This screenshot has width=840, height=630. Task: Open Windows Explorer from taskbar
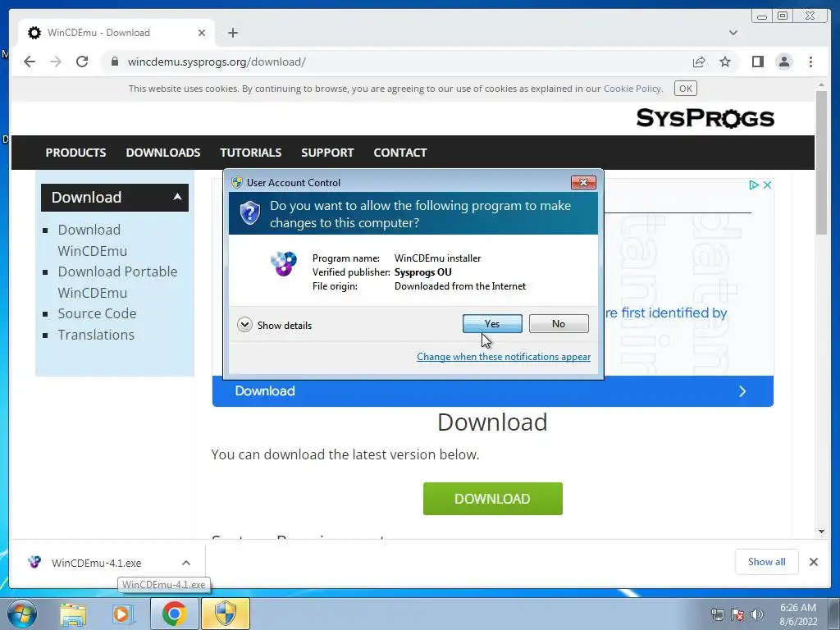coord(73,614)
